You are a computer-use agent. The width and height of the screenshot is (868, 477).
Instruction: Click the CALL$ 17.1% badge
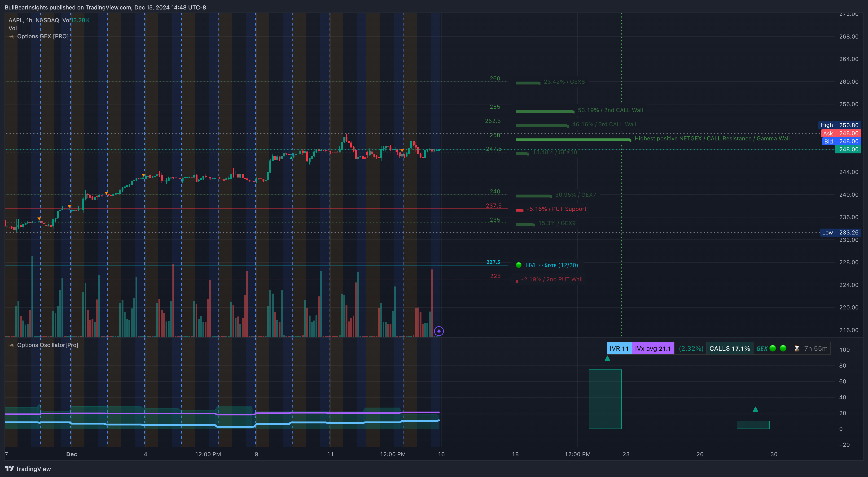tap(729, 348)
